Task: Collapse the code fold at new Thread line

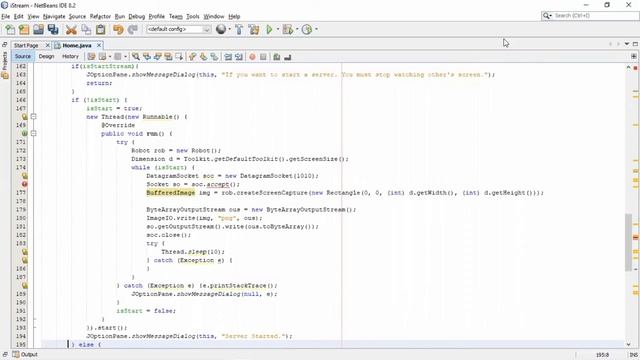Action: pyautogui.click(x=34, y=117)
